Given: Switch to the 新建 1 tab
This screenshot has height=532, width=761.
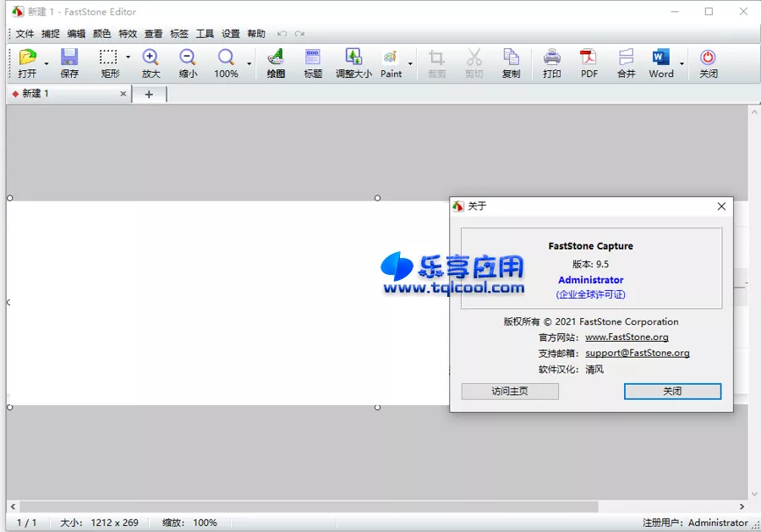Looking at the screenshot, I should click(x=34, y=94).
